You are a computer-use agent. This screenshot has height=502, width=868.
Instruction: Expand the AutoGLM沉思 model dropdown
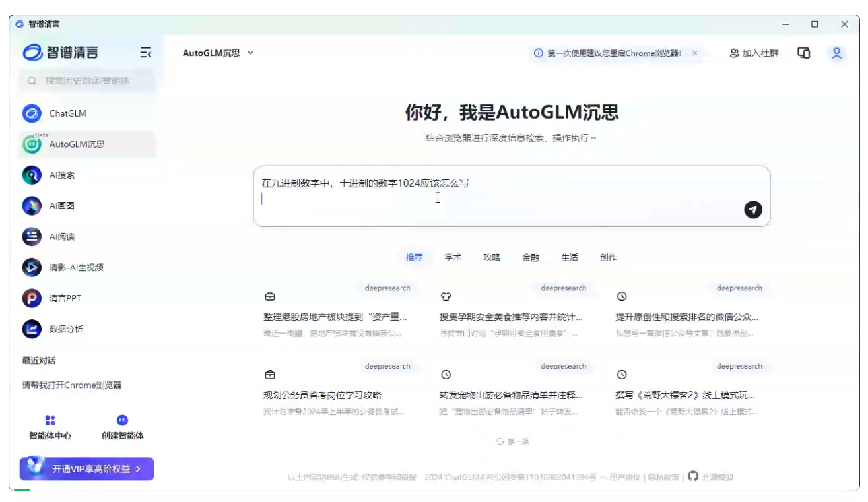[251, 53]
